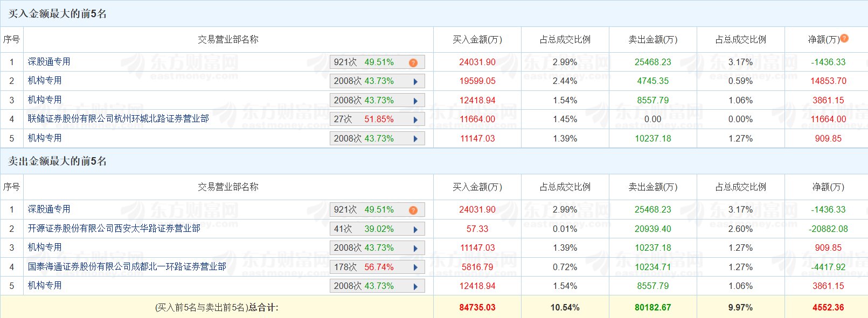This screenshot has height=318, width=868.
Task: Expand details arrow for 国泰海通证券成都北一环路营业部
Action: point(415,267)
